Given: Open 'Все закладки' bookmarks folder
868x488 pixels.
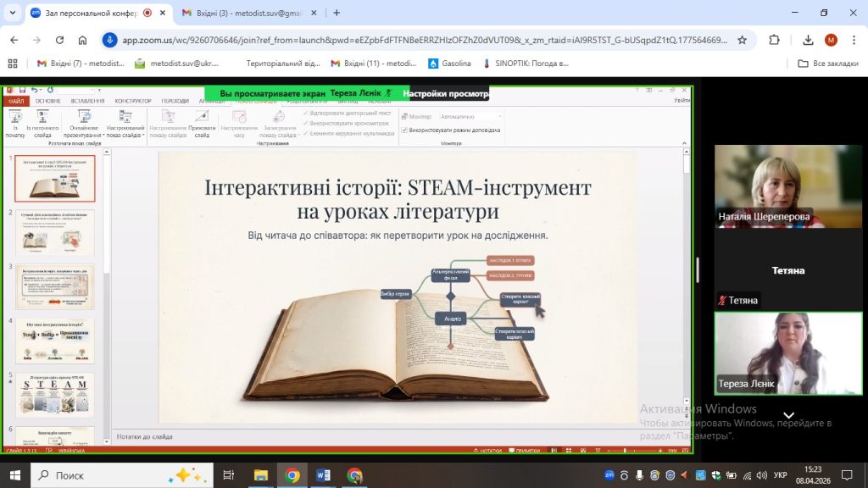Looking at the screenshot, I should click(829, 64).
